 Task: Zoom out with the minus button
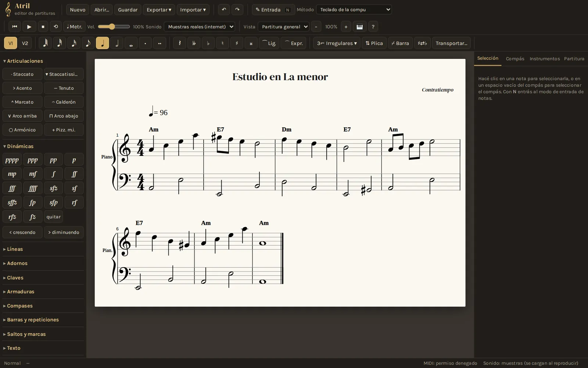316,26
